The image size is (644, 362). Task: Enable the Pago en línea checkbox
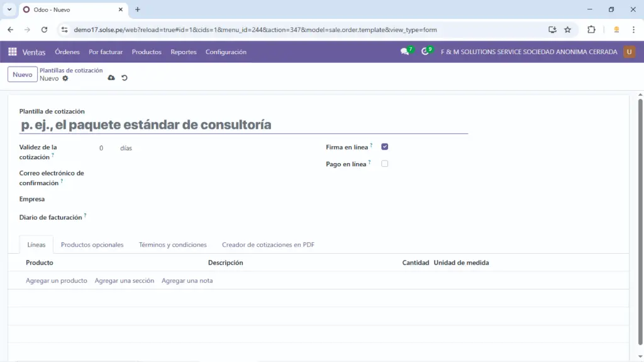385,164
